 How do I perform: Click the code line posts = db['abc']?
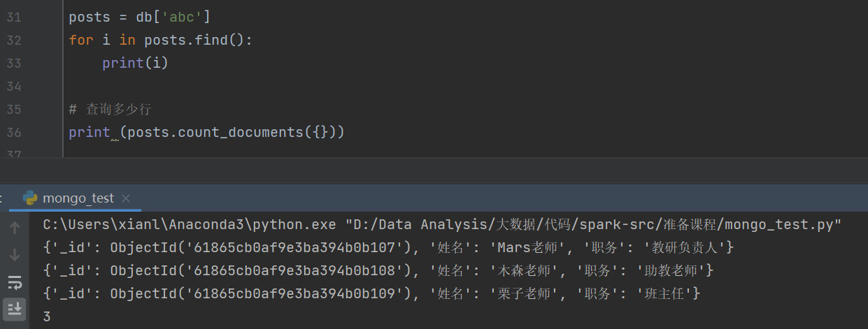point(139,17)
